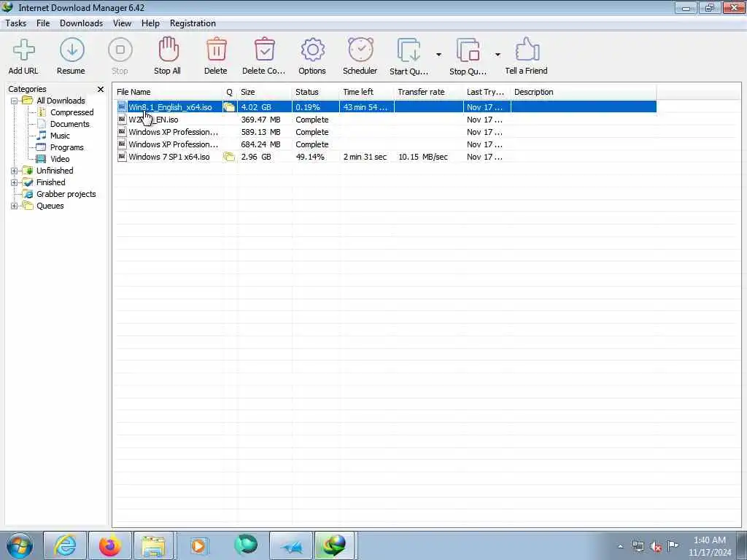Click the Internet Download Manager taskbar icon

pos(335,545)
